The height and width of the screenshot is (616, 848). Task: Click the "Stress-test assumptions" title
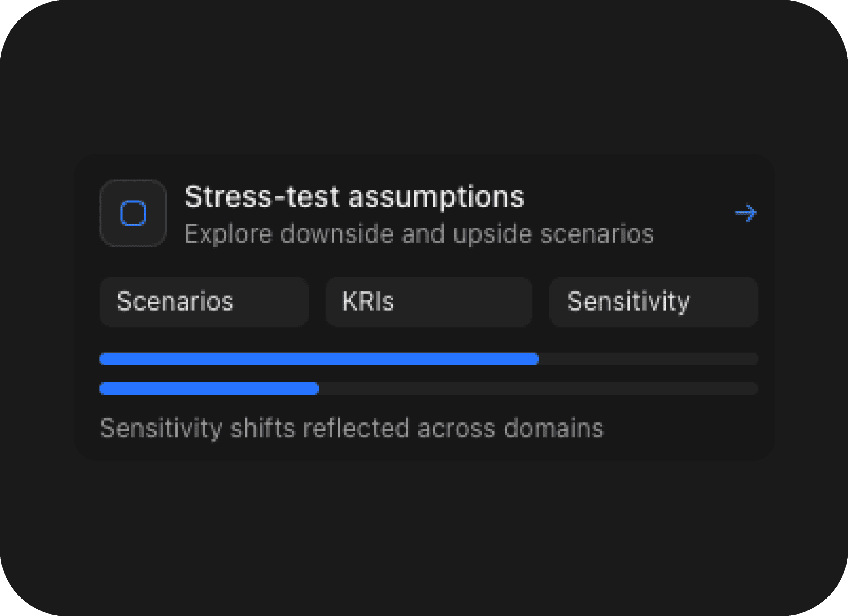coord(354,197)
